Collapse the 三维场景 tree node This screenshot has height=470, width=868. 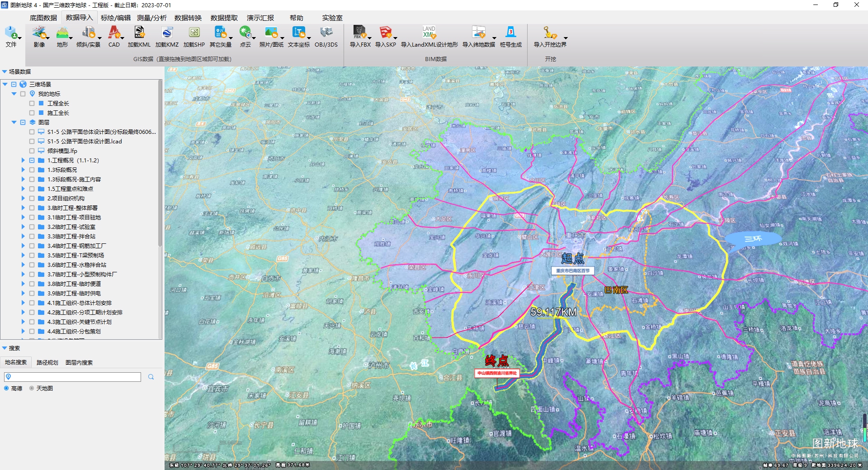pyautogui.click(x=5, y=84)
